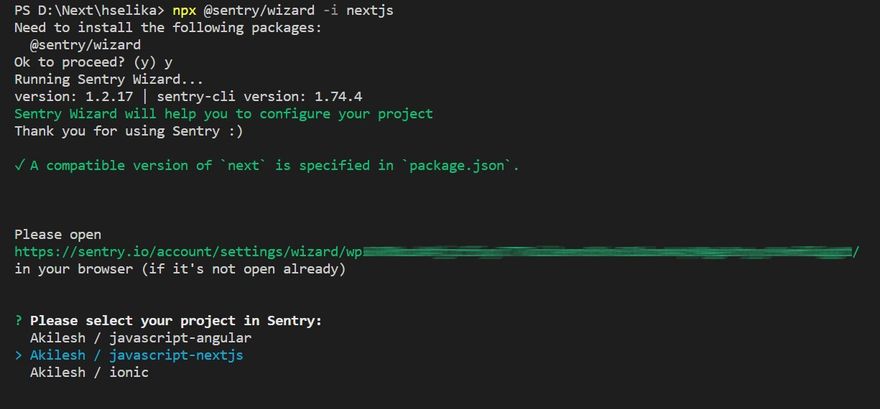Click 'in your browser' instruction line
Screen dimensions: 880x409
click(x=180, y=269)
